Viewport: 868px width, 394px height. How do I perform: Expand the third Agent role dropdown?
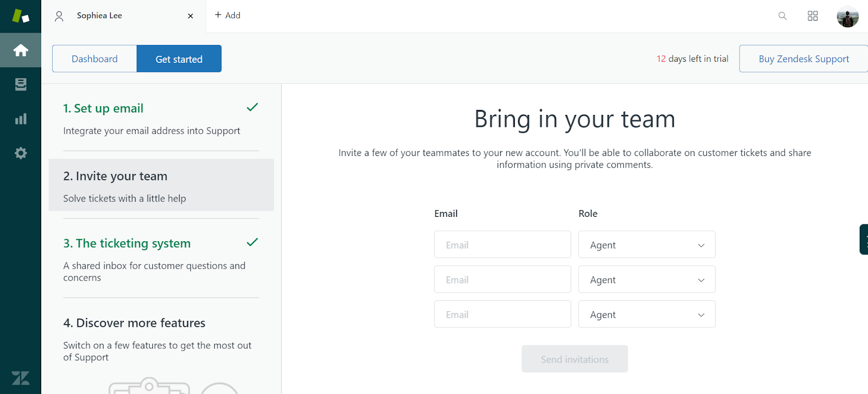tap(647, 314)
